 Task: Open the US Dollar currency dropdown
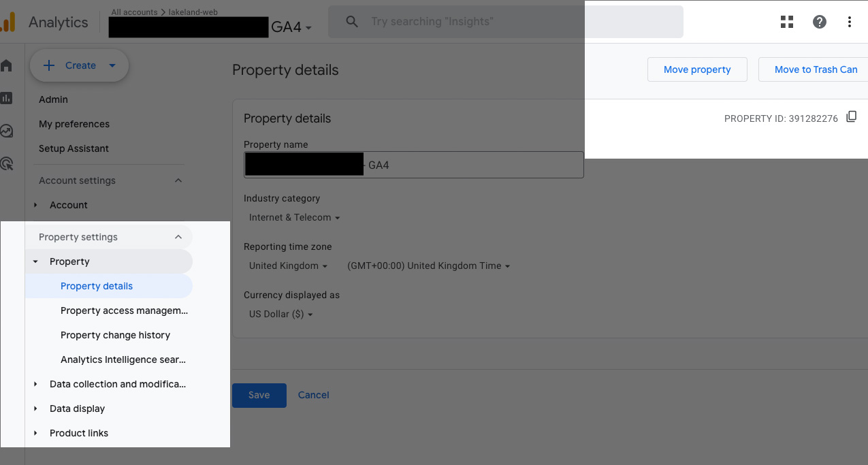281,315
